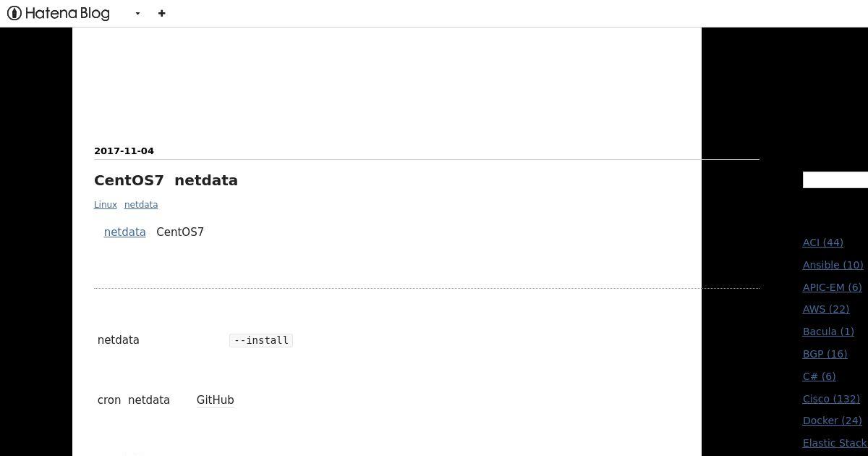Image resolution: width=868 pixels, height=456 pixels.
Task: Open the APIC-EM (6) category
Action: [x=833, y=287]
